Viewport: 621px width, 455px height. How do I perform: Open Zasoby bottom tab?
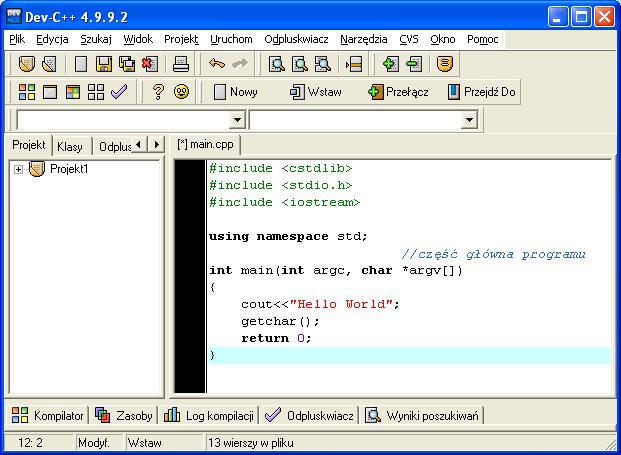coord(124,415)
